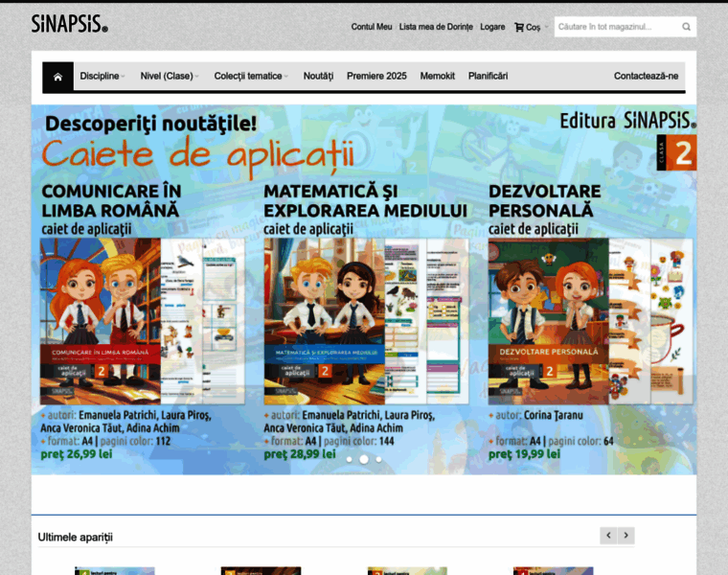Open Premiere 2025 in the navigation
Viewport: 728px width, 575px height.
pos(376,76)
